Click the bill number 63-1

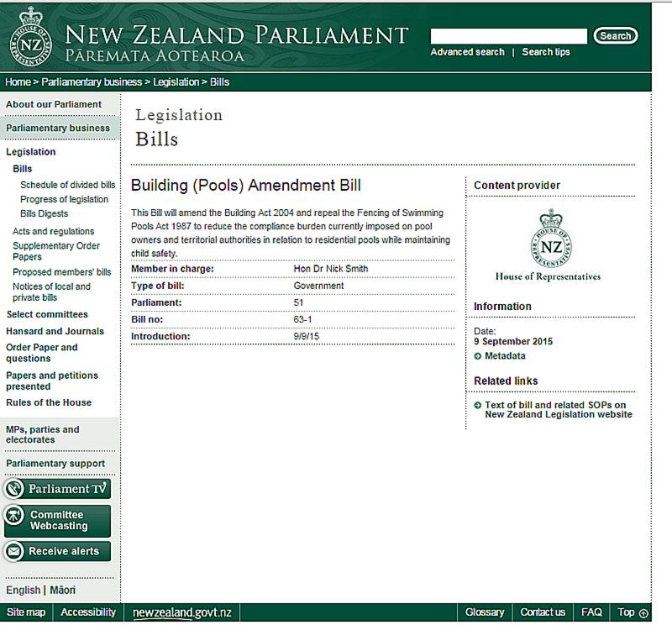(x=302, y=319)
